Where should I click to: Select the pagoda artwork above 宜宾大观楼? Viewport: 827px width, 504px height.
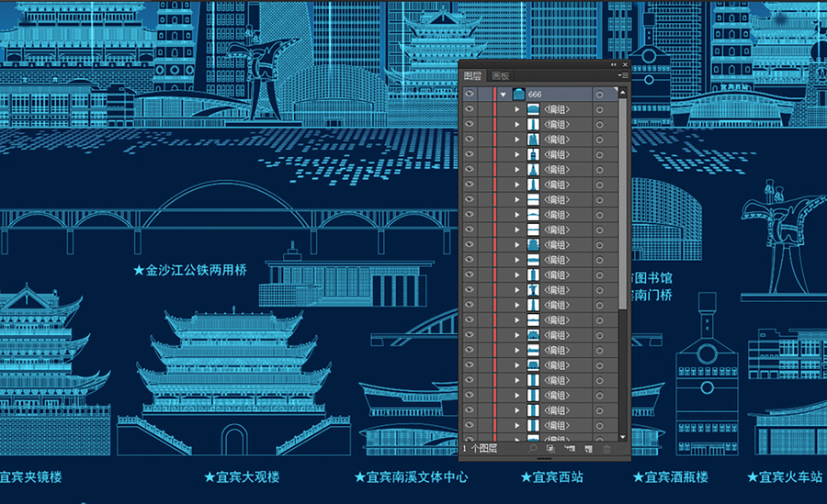pos(234,381)
